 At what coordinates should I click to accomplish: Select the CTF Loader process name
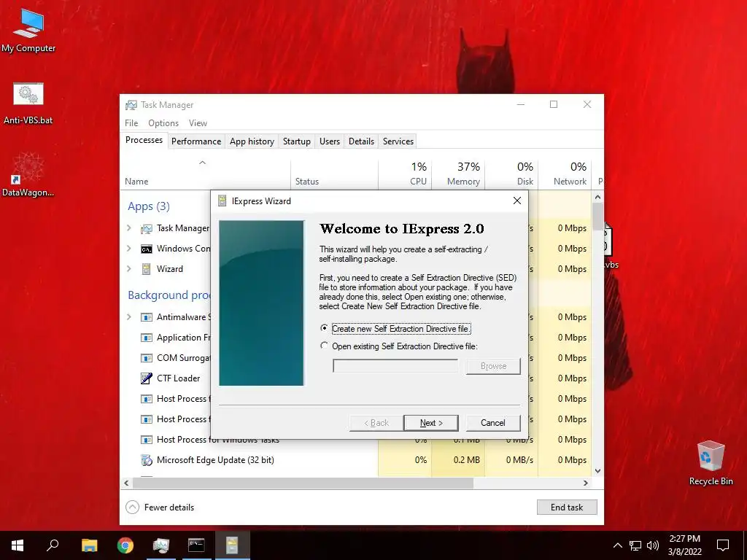178,378
